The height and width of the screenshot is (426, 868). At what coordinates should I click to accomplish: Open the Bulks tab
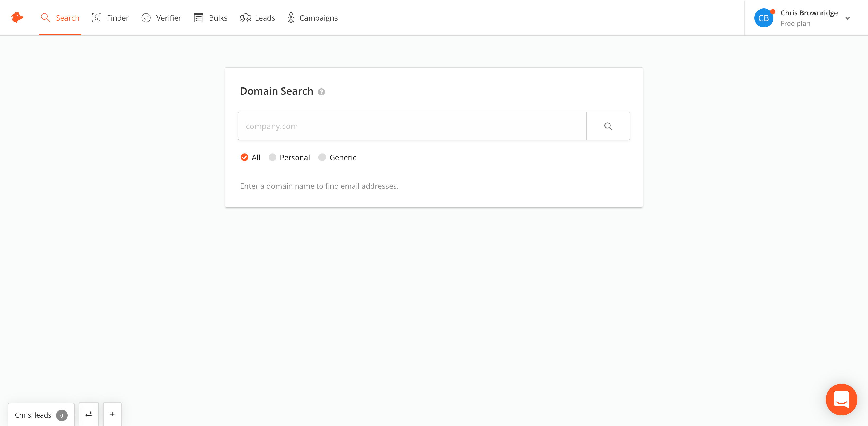[x=211, y=18]
